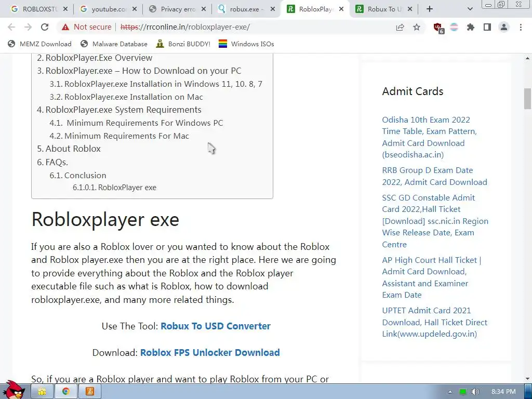This screenshot has height=399, width=532.
Task: Open the profile avatar menu
Action: [504, 27]
